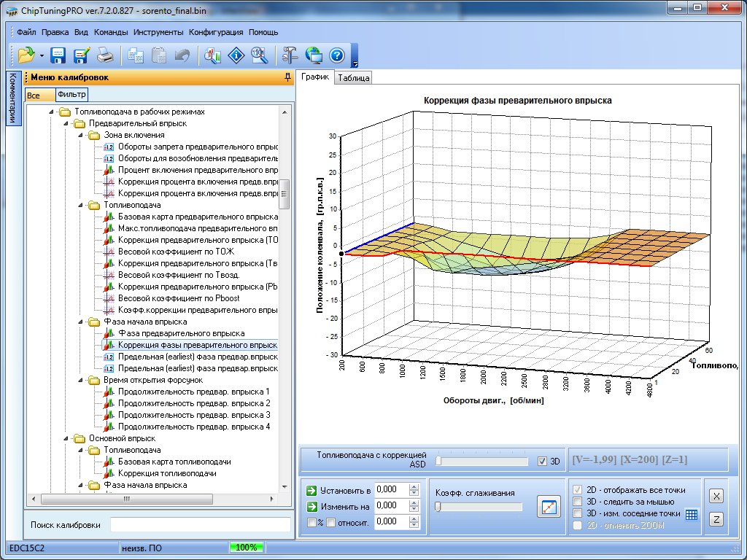Open the hammer and wrench settings icon

290,55
